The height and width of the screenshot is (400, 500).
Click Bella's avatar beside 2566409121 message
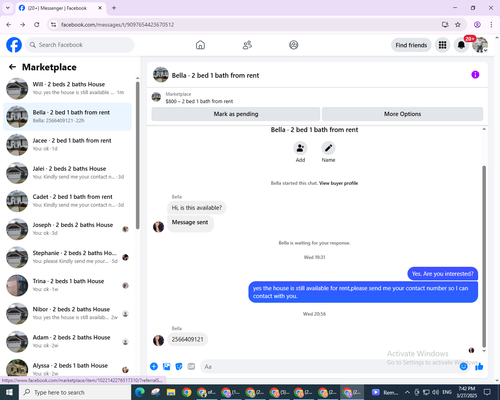(x=158, y=340)
